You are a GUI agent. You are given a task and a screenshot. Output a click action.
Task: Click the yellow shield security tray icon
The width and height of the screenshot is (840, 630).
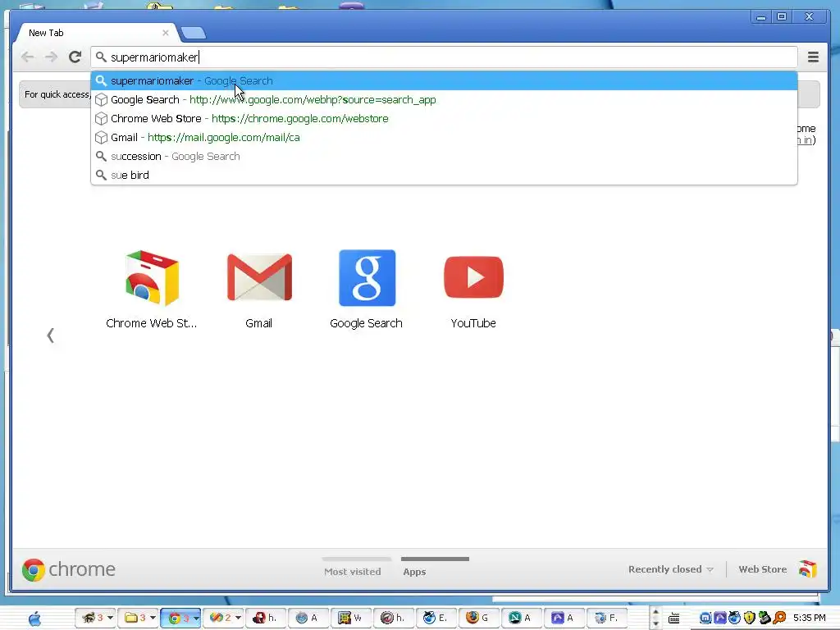750,619
